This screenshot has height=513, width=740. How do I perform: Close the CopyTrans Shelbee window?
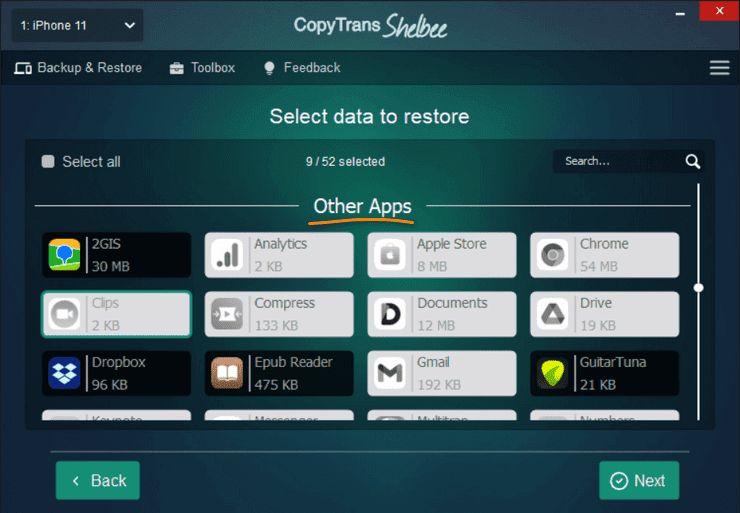tap(719, 11)
